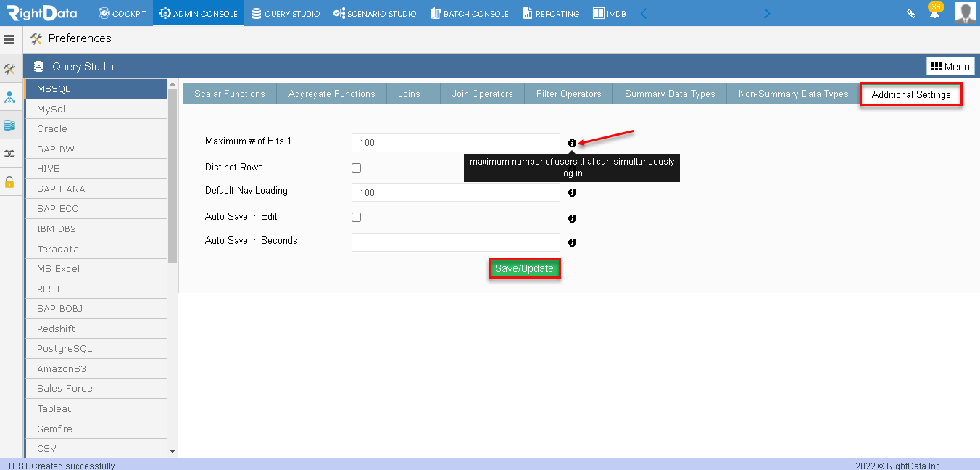Screen dimensions: 980x470
Task: Switch to Non-Summary Data Types tab
Action: click(x=793, y=94)
